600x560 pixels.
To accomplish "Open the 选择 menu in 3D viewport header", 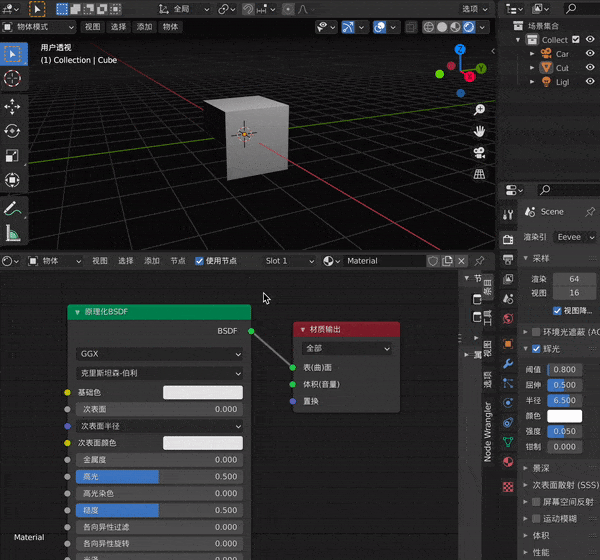I will click(x=119, y=27).
